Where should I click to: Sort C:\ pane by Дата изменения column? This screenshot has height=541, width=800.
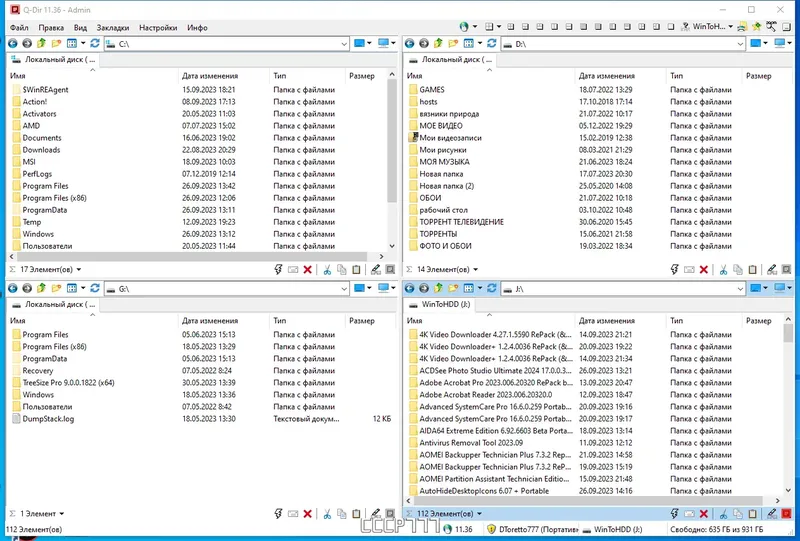point(210,76)
